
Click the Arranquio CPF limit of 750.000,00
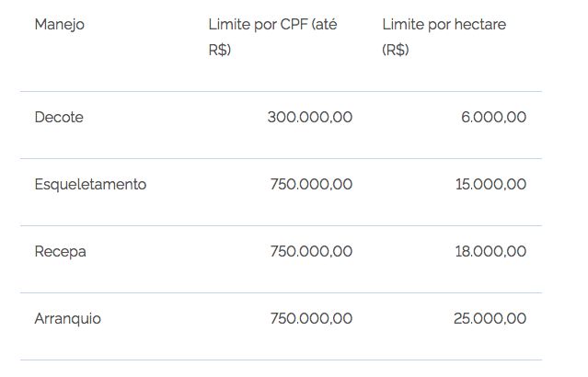[311, 319]
